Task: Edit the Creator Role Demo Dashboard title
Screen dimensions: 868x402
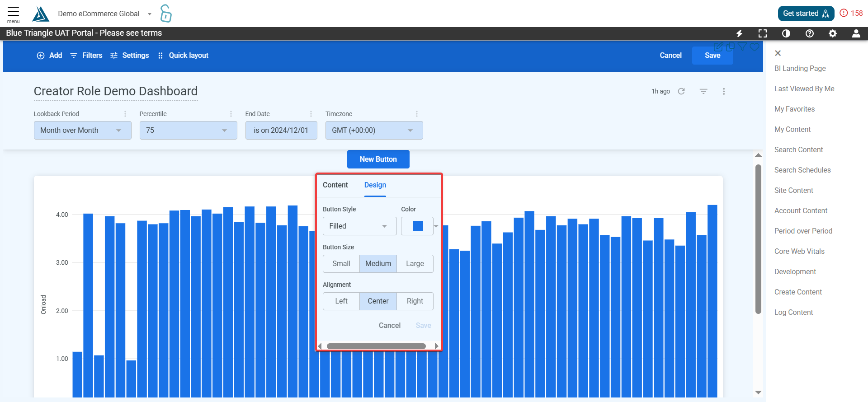Action: [116, 91]
